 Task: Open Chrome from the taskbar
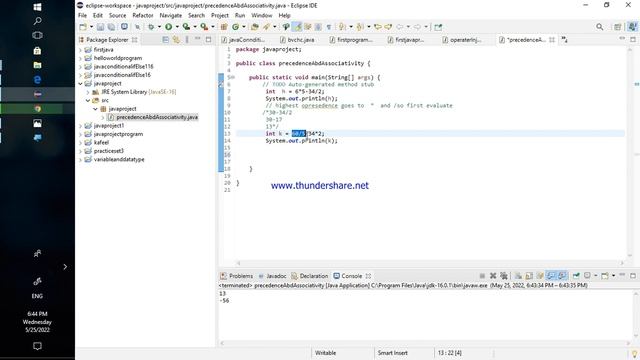[37, 109]
